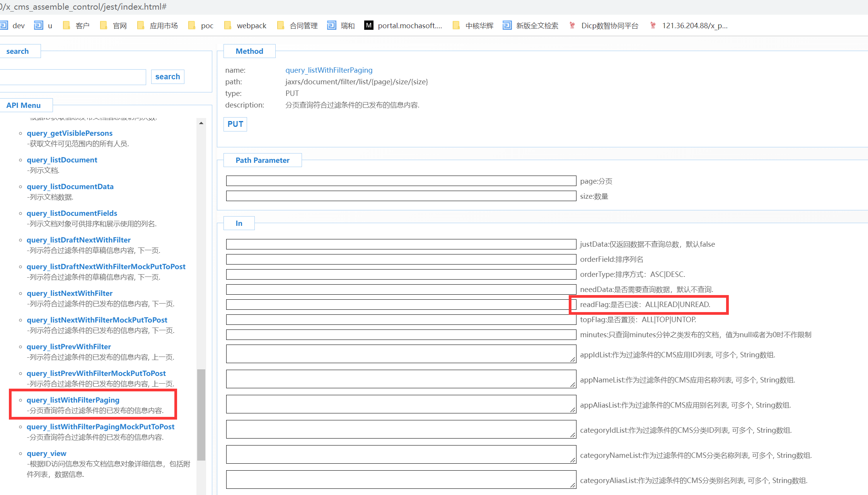
Task: Open the 新版全文检索 bookmark
Action: (x=531, y=26)
